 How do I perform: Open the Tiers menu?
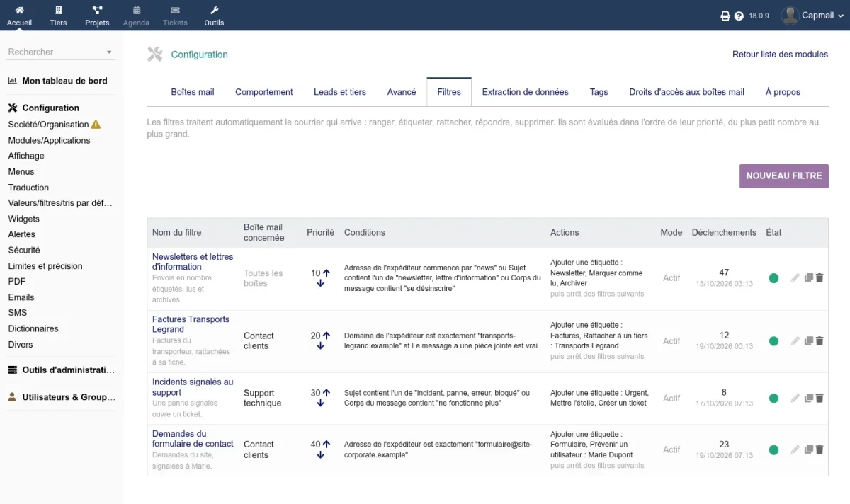pyautogui.click(x=58, y=16)
